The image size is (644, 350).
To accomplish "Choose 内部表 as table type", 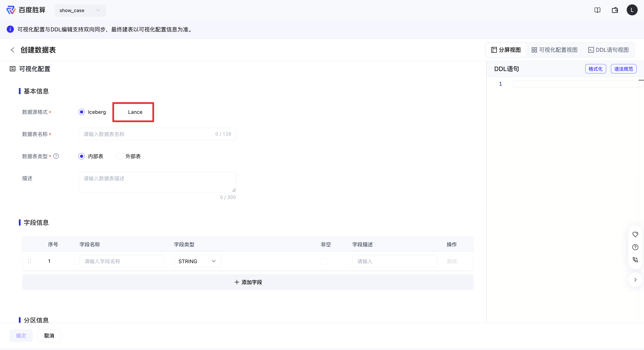I will click(x=91, y=156).
